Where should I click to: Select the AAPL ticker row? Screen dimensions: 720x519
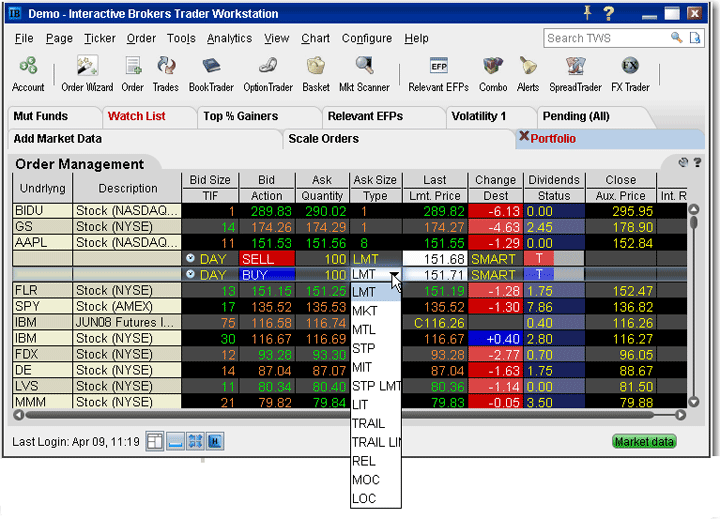click(x=350, y=243)
